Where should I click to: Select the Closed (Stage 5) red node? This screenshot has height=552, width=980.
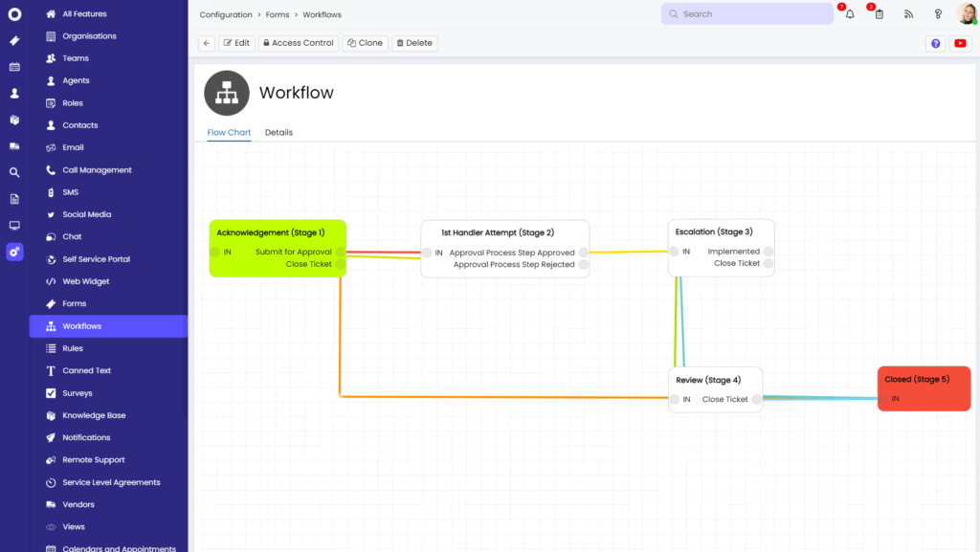(924, 387)
